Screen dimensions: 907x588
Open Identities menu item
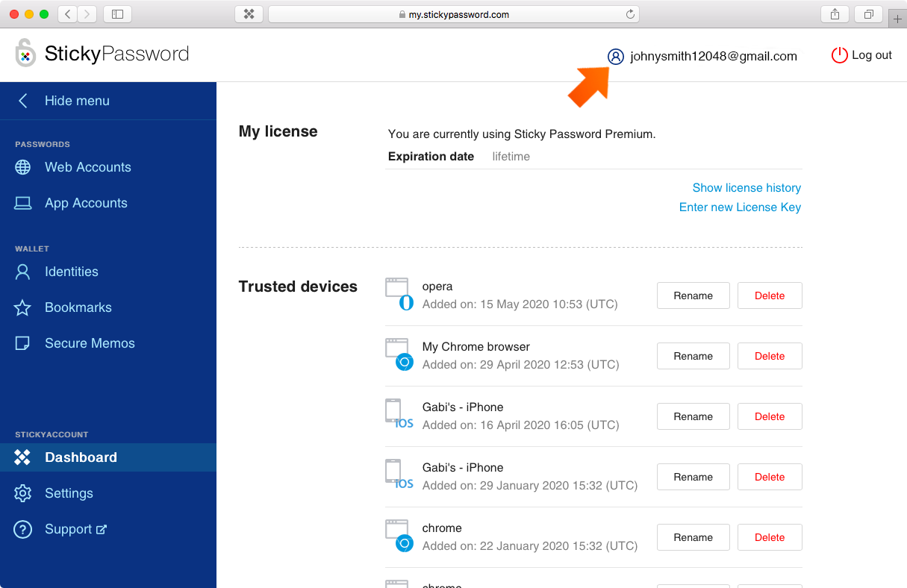click(x=108, y=272)
